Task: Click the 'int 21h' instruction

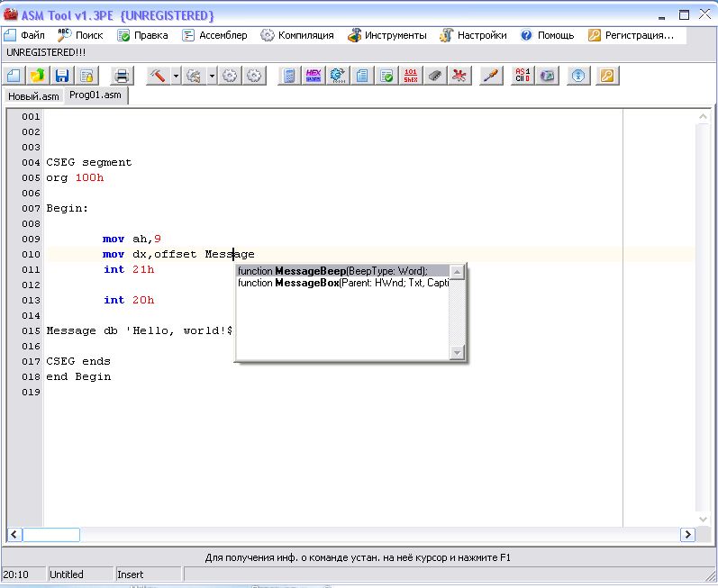Action: coord(129,269)
